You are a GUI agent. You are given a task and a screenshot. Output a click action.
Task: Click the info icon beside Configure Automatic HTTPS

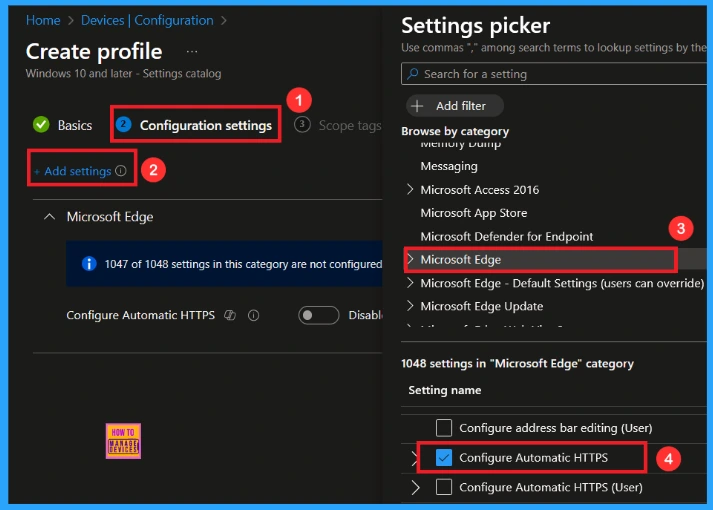point(253,315)
